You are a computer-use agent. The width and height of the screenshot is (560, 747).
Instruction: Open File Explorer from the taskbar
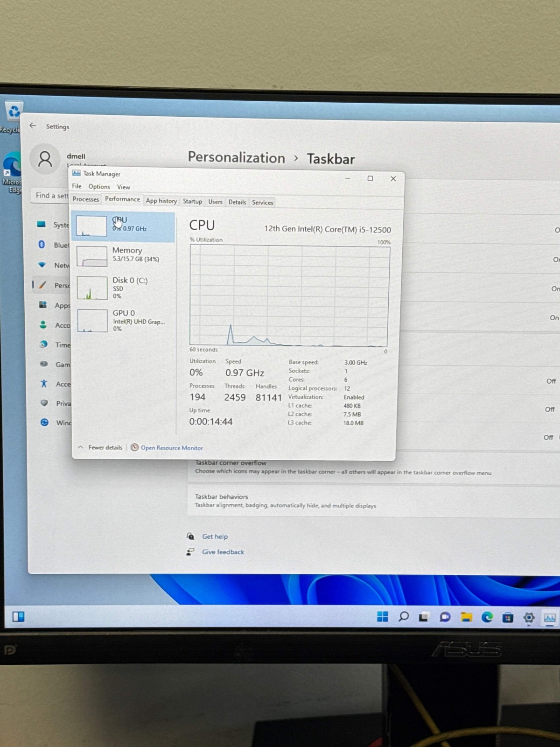click(466, 617)
